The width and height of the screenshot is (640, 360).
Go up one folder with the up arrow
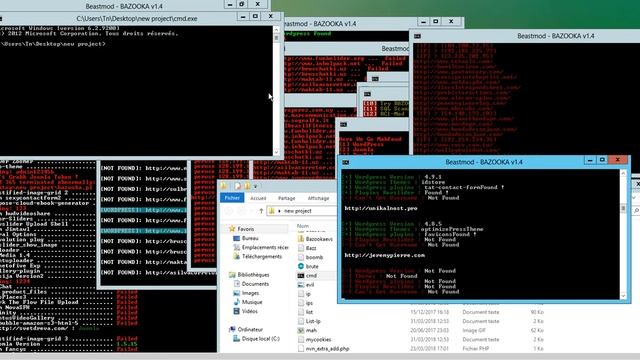tap(261, 211)
